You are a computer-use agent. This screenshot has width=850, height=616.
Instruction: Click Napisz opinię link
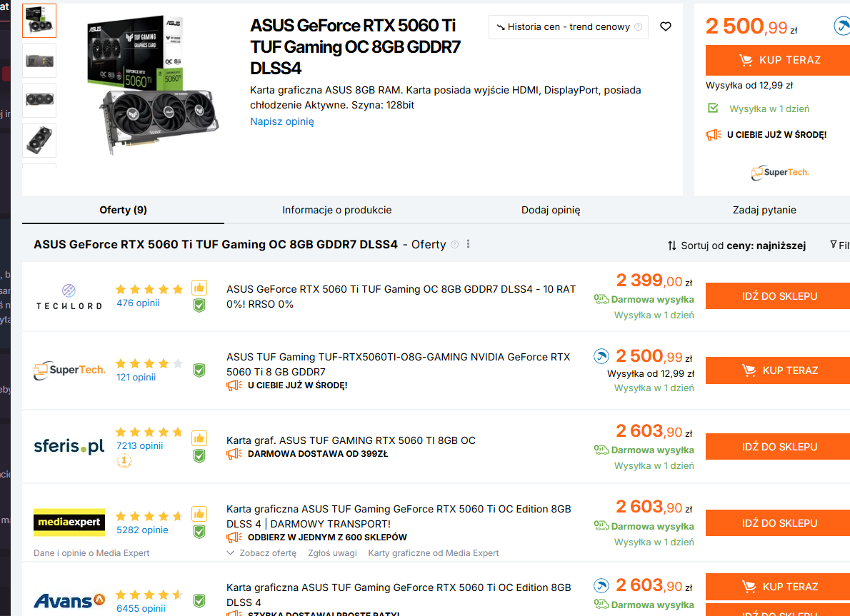(x=281, y=121)
